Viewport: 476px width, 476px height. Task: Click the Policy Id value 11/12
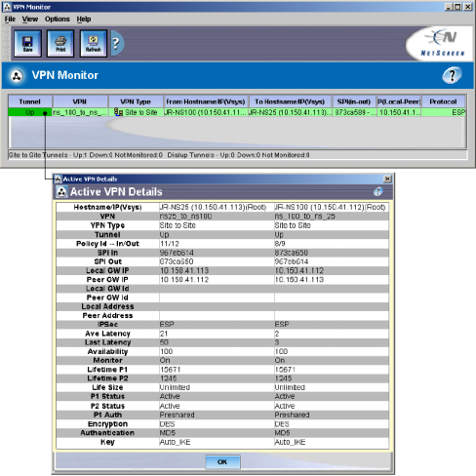[x=170, y=244]
